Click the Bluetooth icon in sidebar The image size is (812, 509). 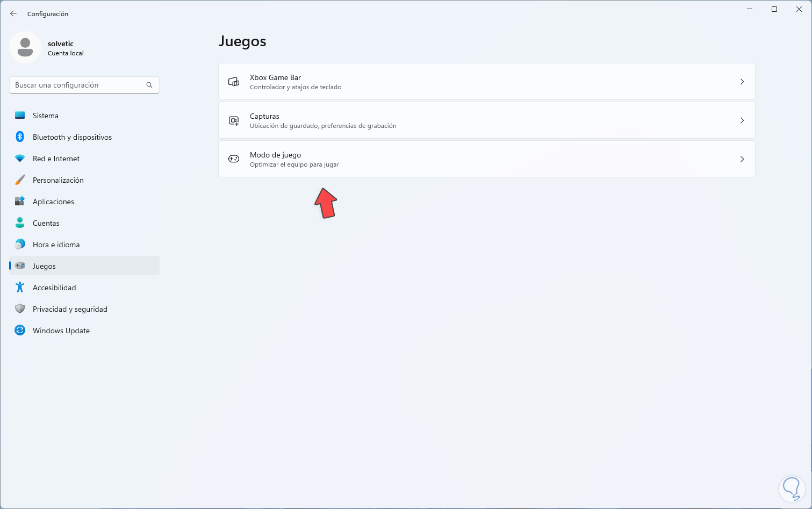(20, 137)
